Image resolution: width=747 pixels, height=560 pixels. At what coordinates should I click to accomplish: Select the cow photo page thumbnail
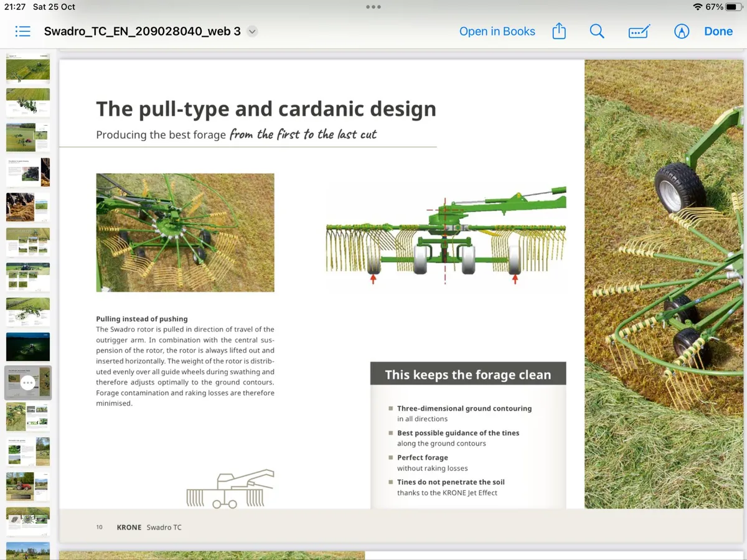point(27,207)
